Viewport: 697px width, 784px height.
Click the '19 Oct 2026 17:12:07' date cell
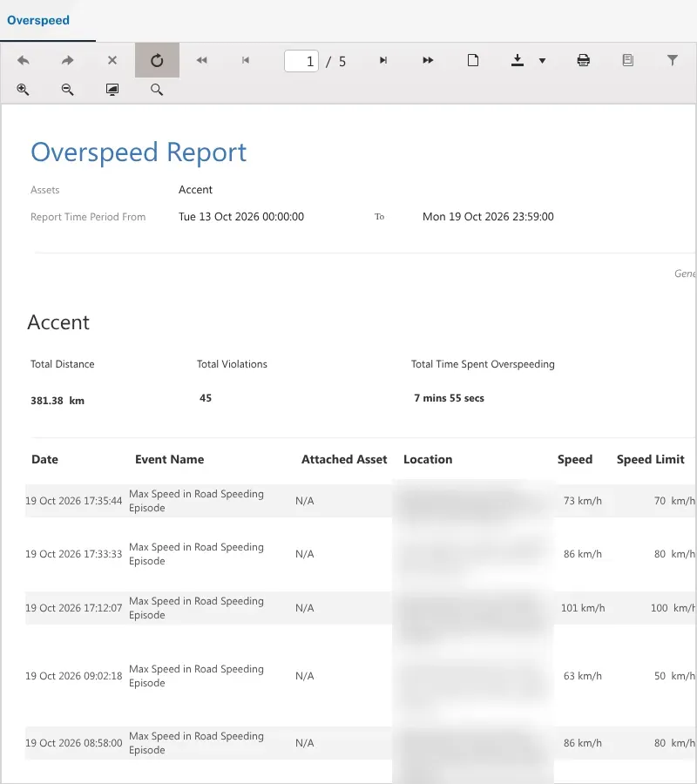tap(73, 608)
